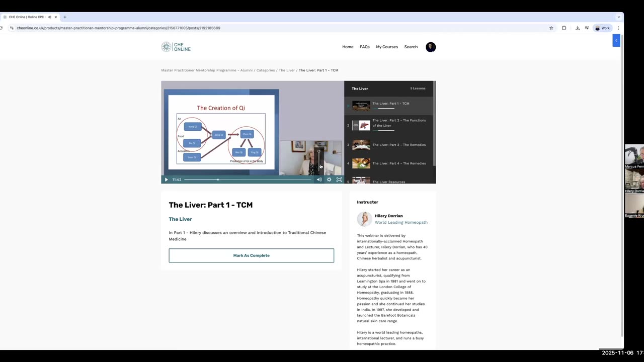Click Master Practitioner Mentorship Programme breadcrumb

pos(207,70)
